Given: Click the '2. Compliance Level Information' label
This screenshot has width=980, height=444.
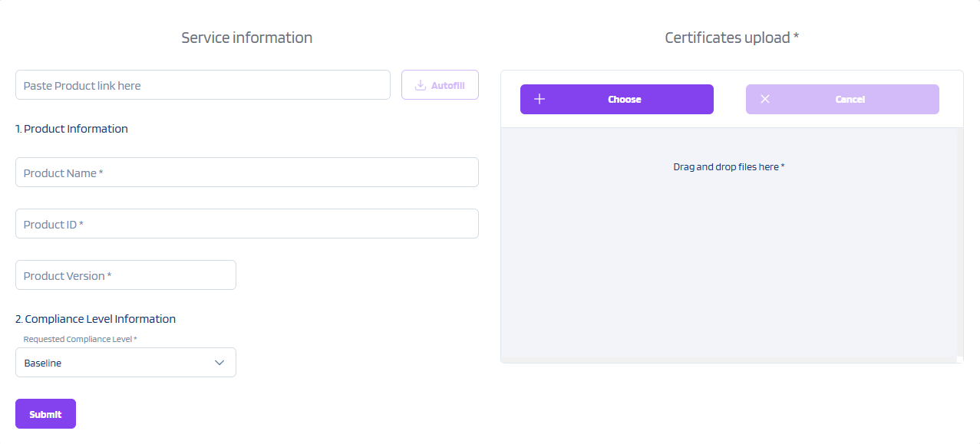Looking at the screenshot, I should 95,319.
